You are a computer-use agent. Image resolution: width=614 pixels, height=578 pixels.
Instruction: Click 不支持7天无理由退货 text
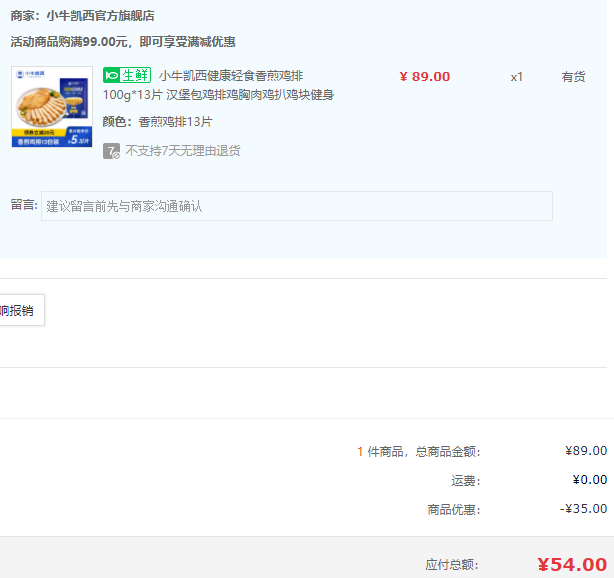[182, 151]
